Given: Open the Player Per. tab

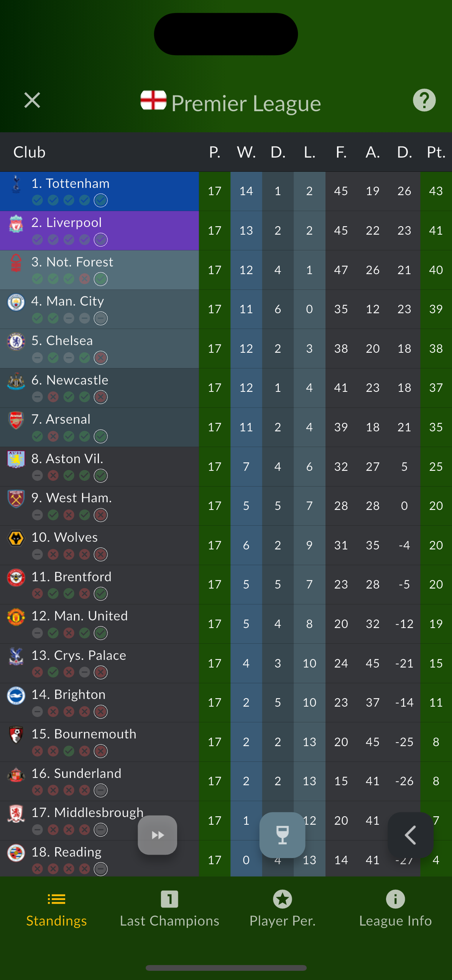Looking at the screenshot, I should (283, 909).
